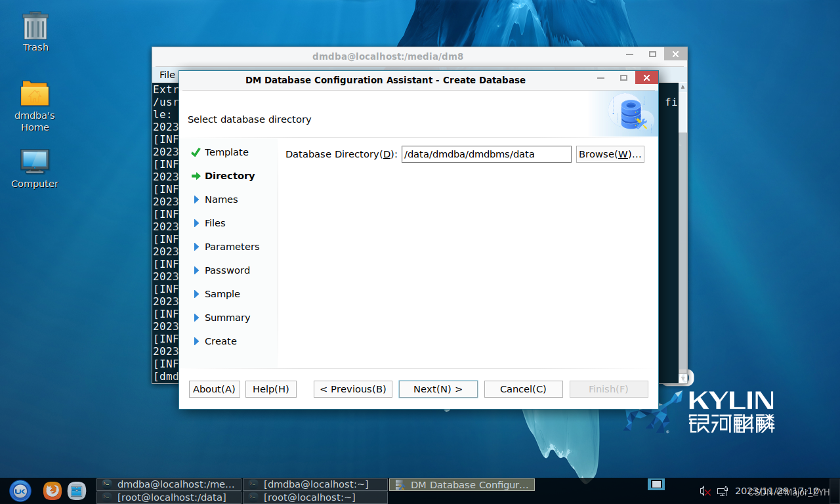Screen dimensions: 840x504
Task: Go to the Names wizard step
Action: (221, 199)
